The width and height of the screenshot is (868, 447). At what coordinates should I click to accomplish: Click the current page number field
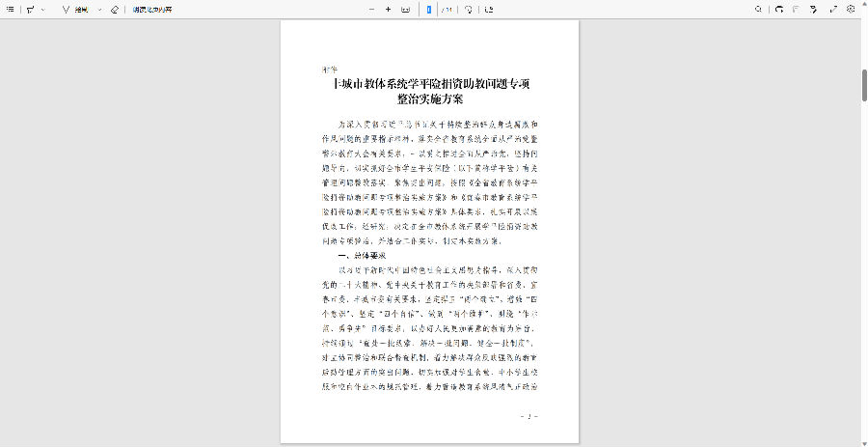[x=429, y=10]
